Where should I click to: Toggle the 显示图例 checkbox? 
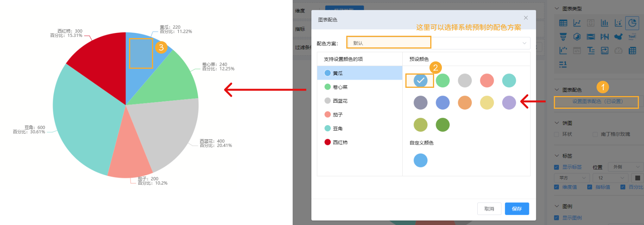(x=556, y=218)
